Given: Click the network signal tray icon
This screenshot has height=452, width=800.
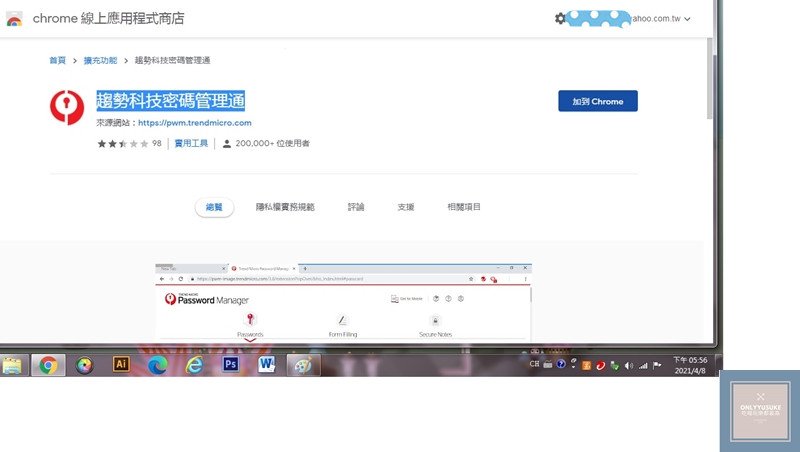Looking at the screenshot, I should click(643, 366).
